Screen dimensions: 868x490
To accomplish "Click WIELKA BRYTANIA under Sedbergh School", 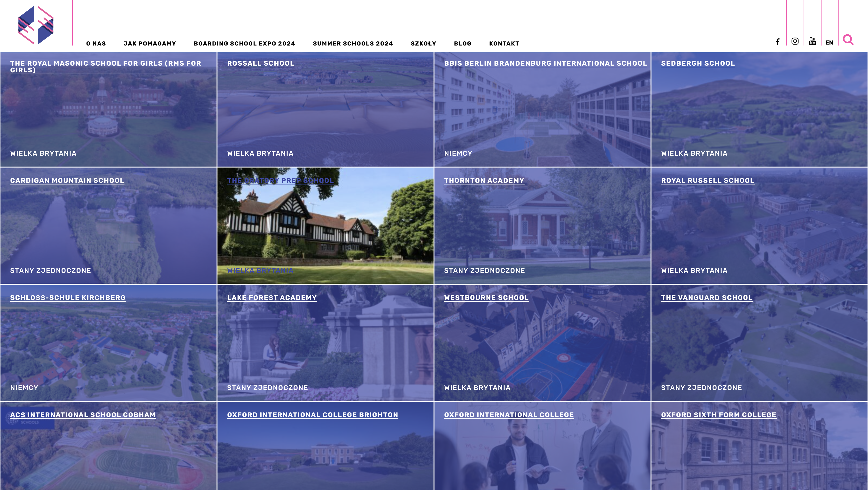I will [694, 153].
